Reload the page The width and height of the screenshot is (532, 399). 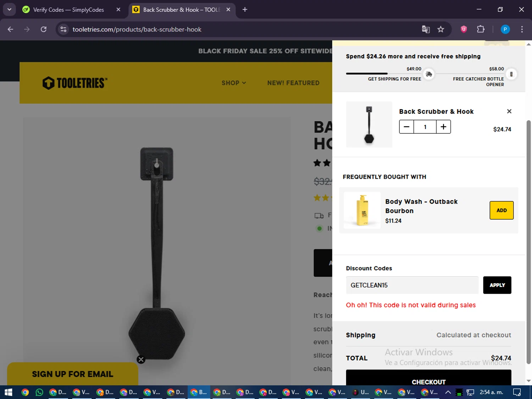[44, 29]
